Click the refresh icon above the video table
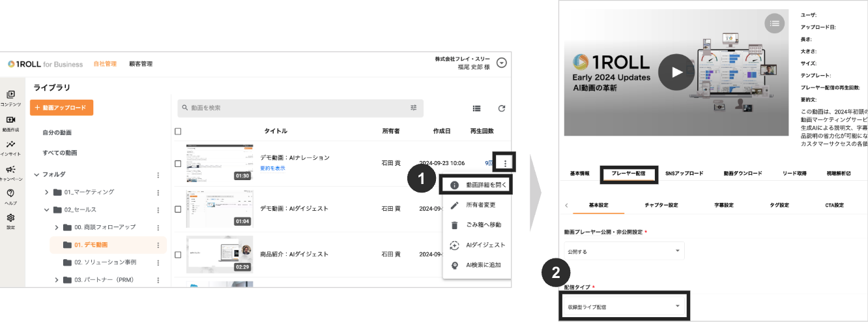The width and height of the screenshot is (868, 325). [x=501, y=108]
